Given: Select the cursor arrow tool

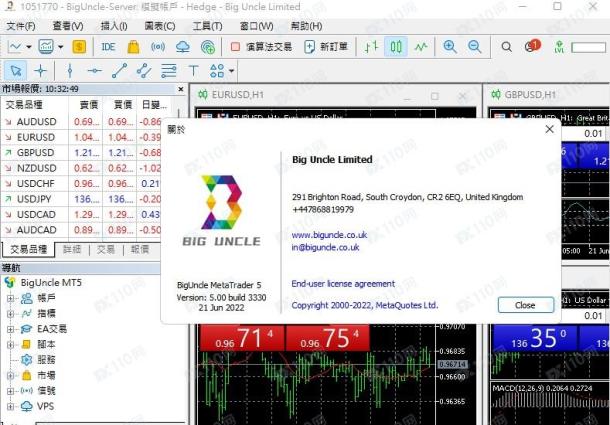Looking at the screenshot, I should click(16, 71).
